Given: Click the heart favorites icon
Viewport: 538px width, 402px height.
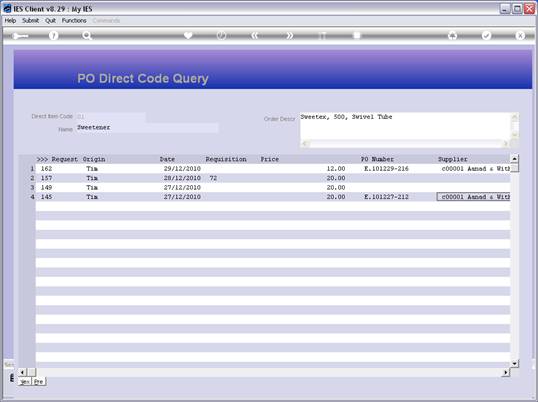Looking at the screenshot, I should [188, 35].
